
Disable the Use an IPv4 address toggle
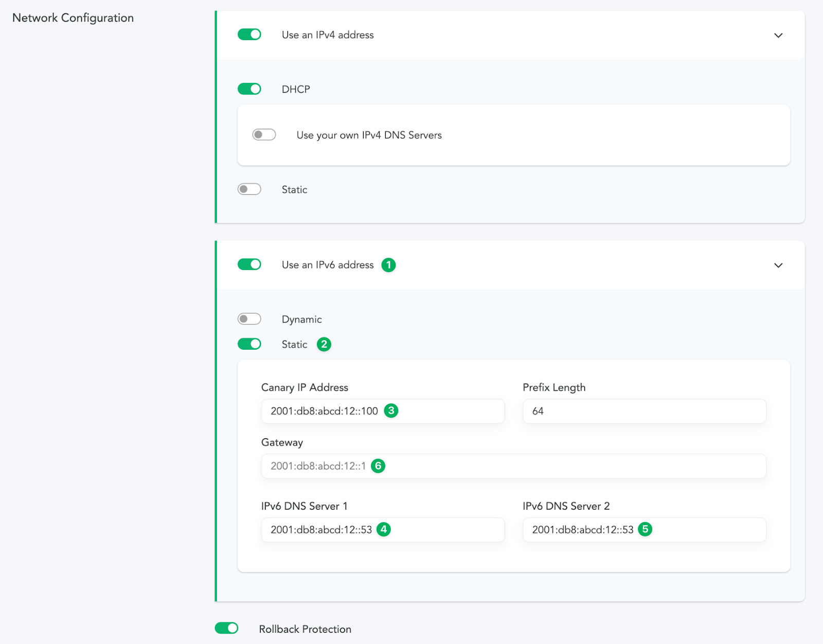click(249, 34)
